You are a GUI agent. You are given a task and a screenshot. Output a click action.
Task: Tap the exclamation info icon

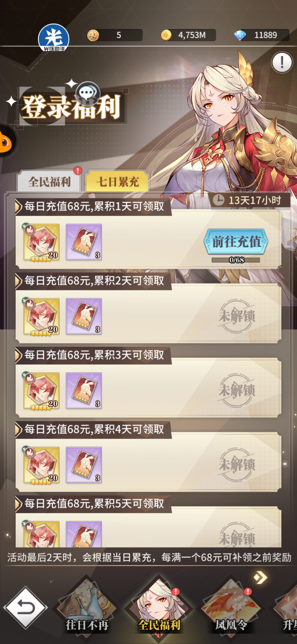tap(282, 63)
